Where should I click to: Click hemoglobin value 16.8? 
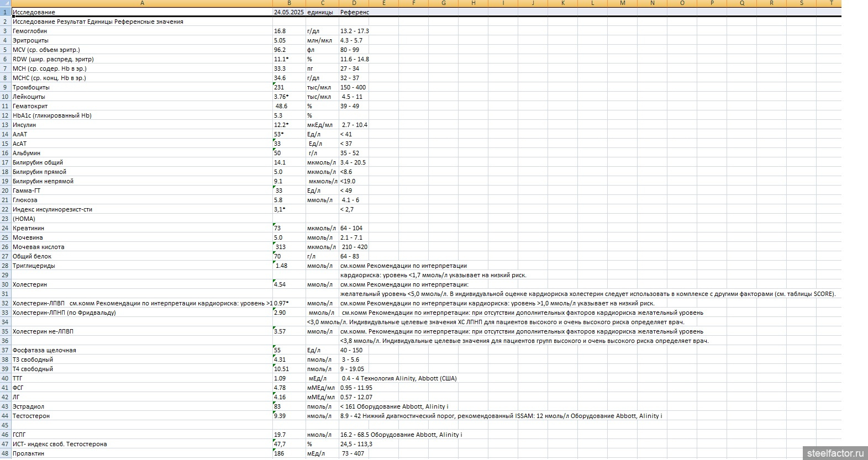click(289, 31)
